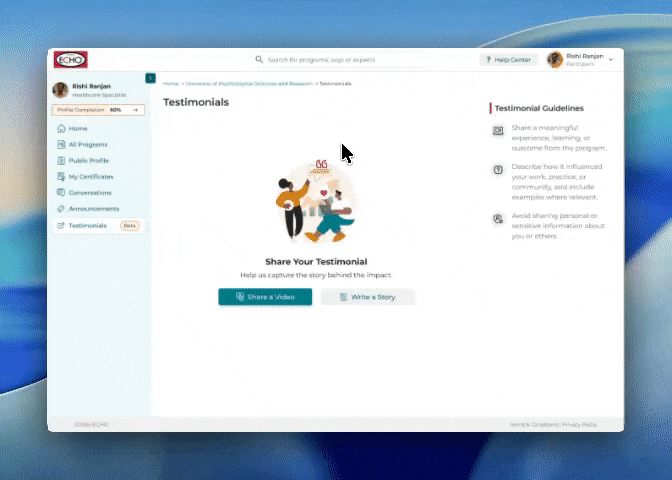Open Announcements in sidebar
Screen dimensions: 672x480
tap(94, 209)
